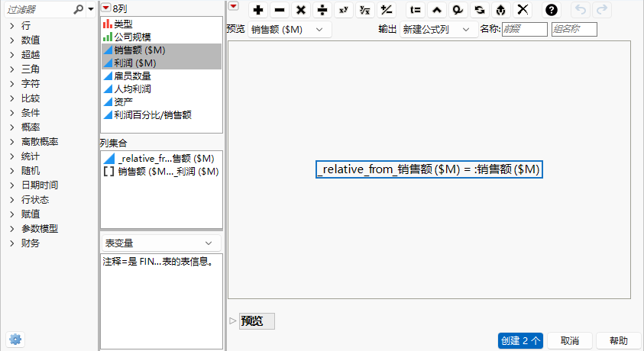Click the formula expression box
This screenshot has height=351, width=644.
tap(429, 169)
